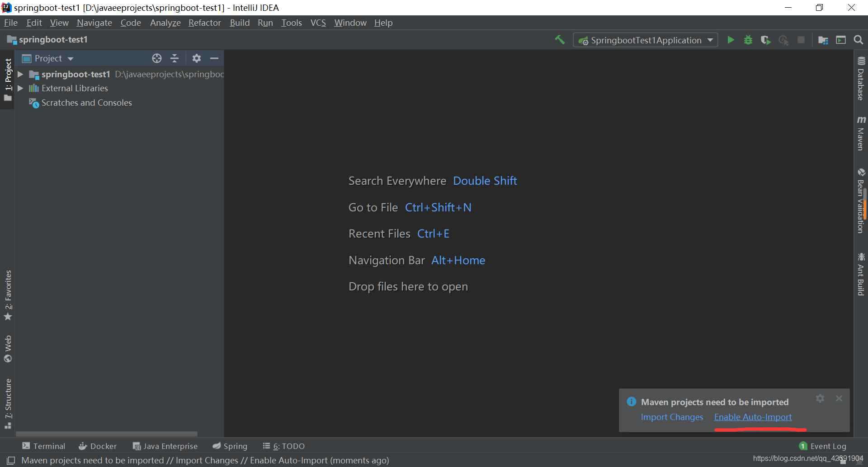Click the toolbar icon left of search

tap(841, 40)
